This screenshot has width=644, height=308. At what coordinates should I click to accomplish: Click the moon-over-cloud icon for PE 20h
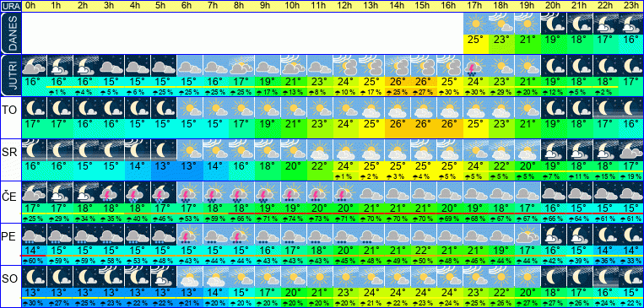[x=554, y=235]
